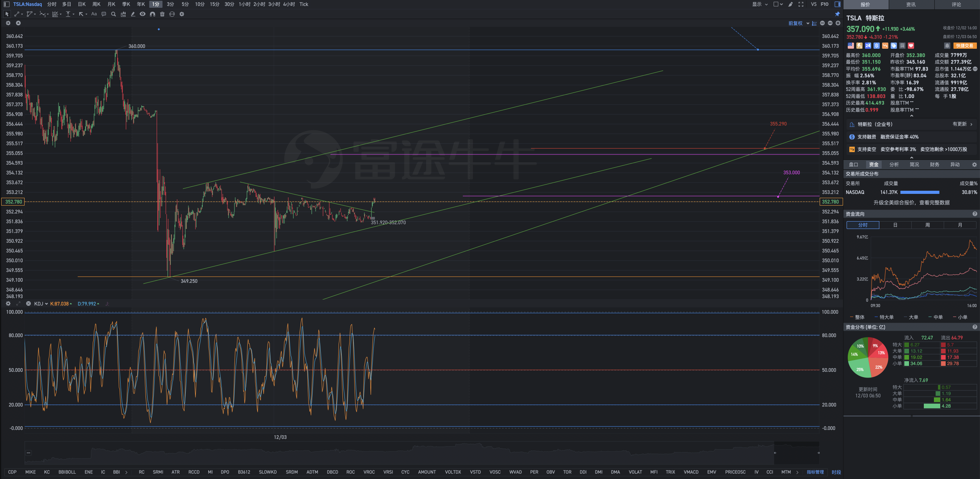
Task: Click the chart range navigator strip
Action: click(422, 453)
